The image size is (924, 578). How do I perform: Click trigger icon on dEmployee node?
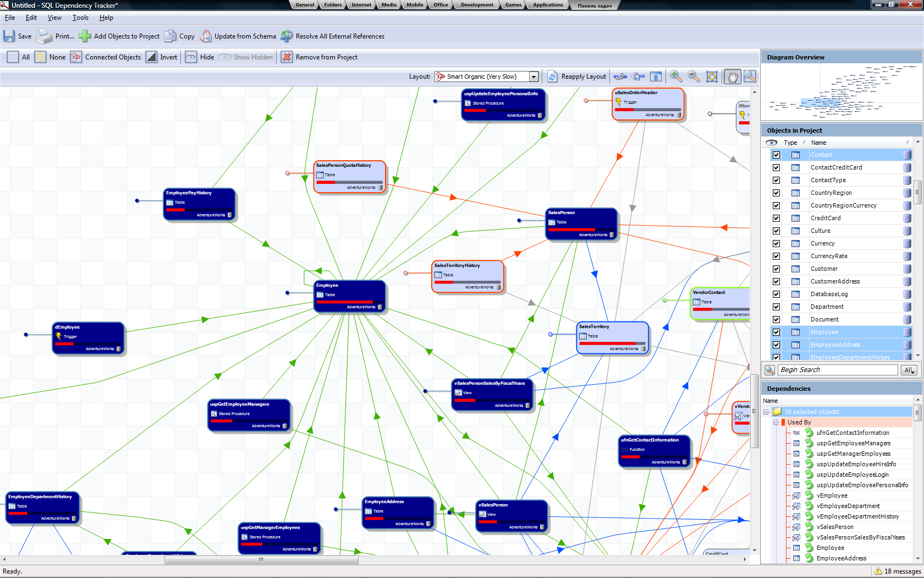[x=58, y=336]
